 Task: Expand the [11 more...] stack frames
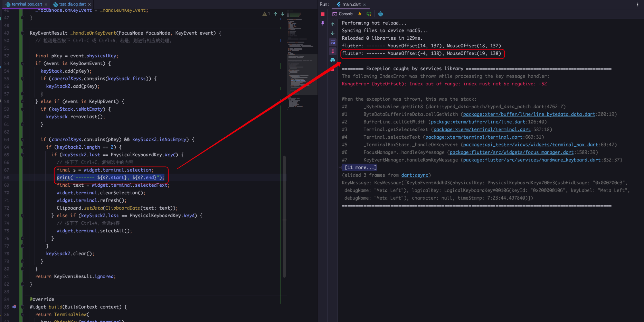pos(360,167)
